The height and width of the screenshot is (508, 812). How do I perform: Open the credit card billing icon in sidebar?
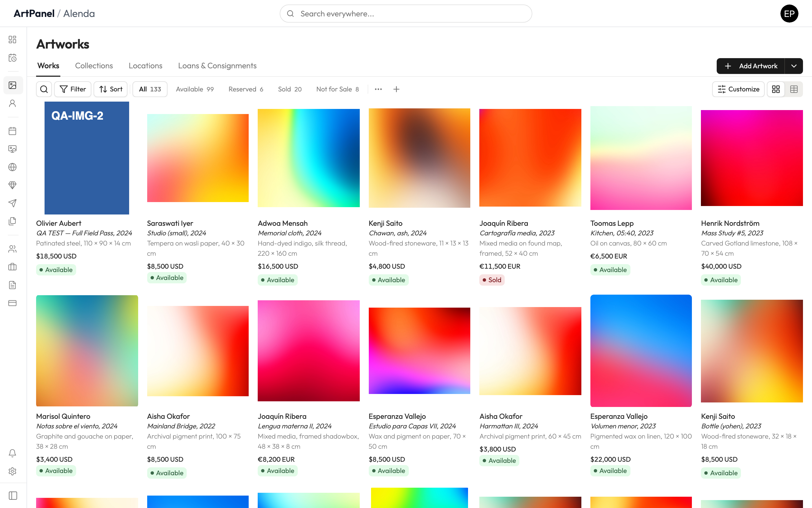pos(12,303)
